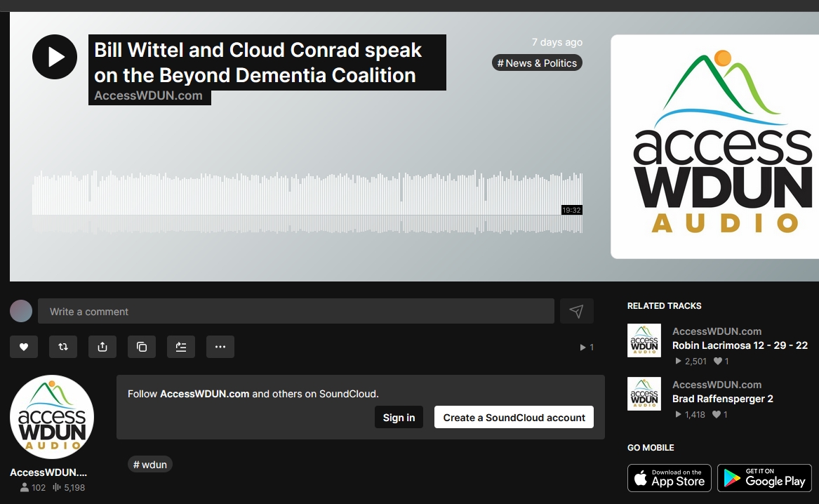Open the Robin Lacrimosa 12 - 29 - 22 track

click(740, 345)
